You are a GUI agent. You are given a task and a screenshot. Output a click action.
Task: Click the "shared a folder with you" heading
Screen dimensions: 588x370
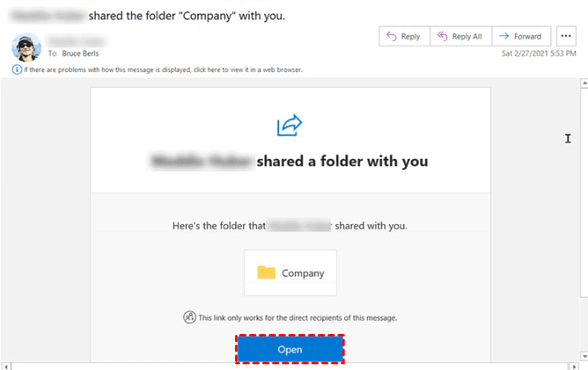coord(342,161)
